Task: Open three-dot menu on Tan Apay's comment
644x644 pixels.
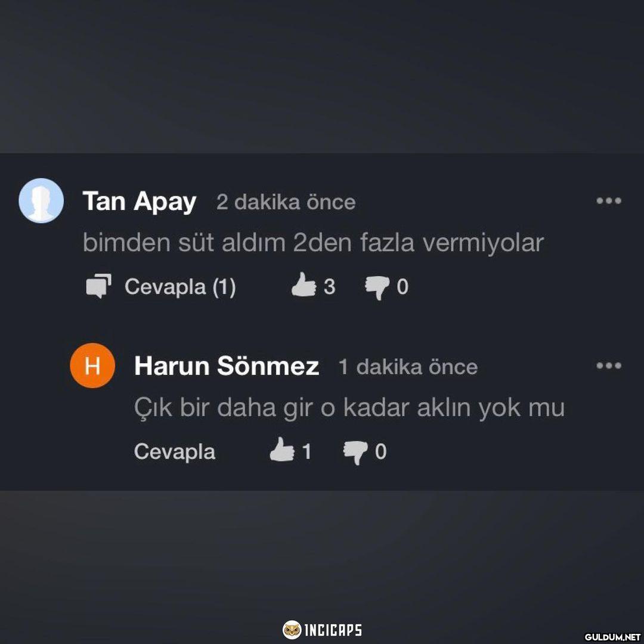Action: pyautogui.click(x=609, y=201)
